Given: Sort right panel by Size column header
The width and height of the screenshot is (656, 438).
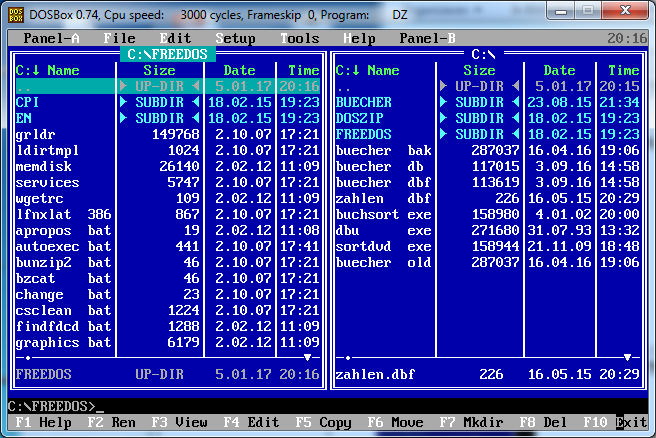Looking at the screenshot, I should point(479,70).
